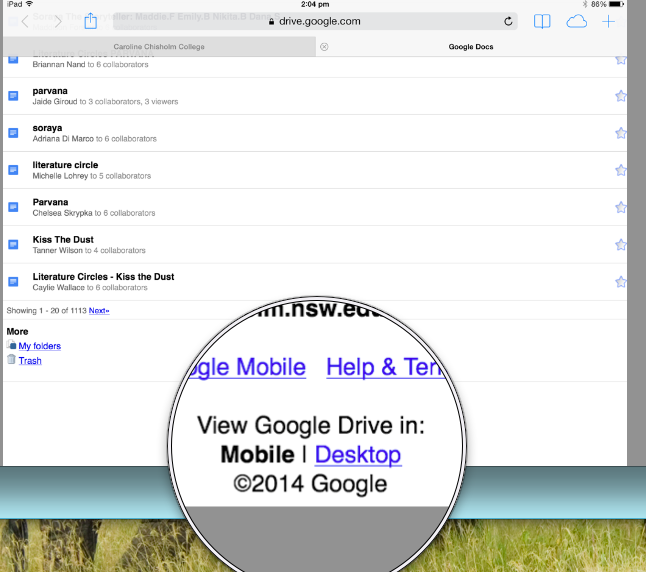Open the Safari share sheet icon
The image size is (646, 572).
coord(91,21)
